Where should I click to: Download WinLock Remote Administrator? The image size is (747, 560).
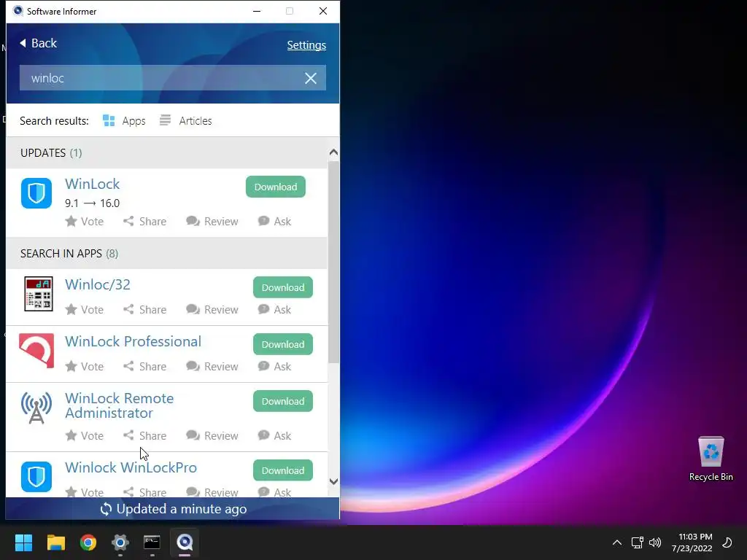click(283, 401)
